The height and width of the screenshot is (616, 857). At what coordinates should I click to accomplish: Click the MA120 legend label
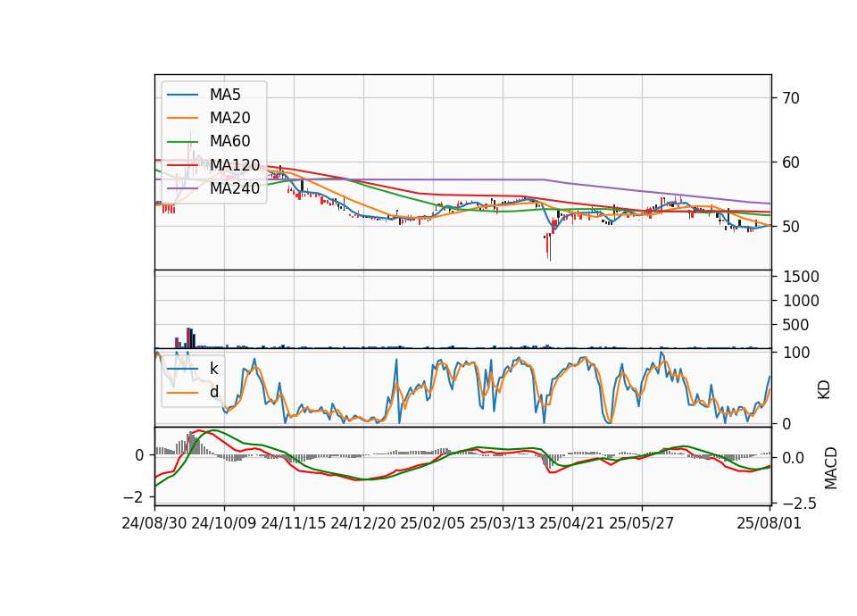click(x=235, y=164)
